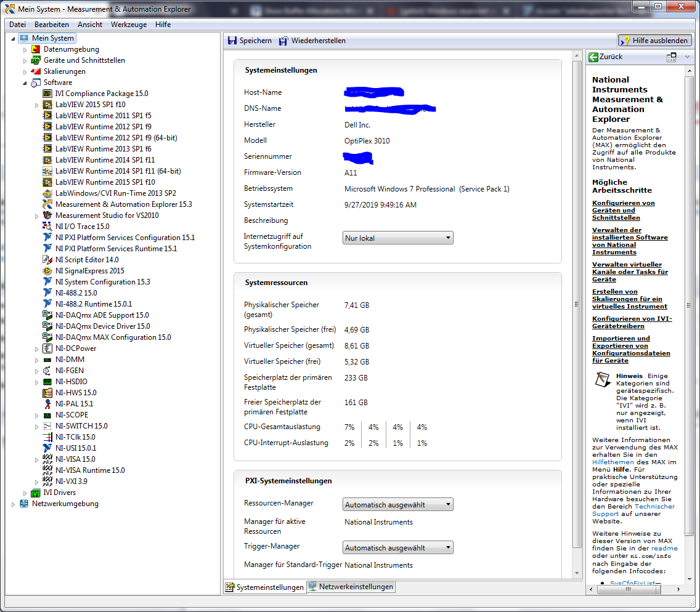The height and width of the screenshot is (612, 700).
Task: Switch to the Systemeinstellungen tab
Action: 264,587
